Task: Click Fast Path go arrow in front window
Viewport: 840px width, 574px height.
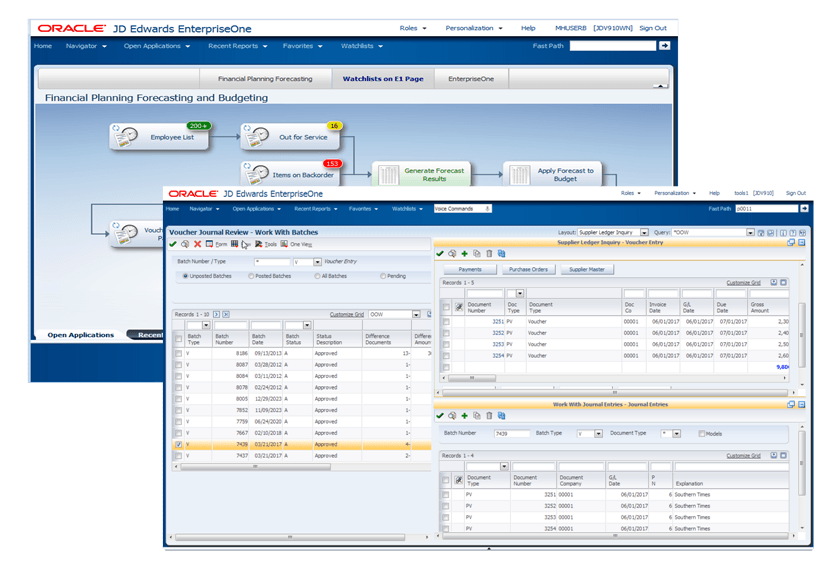Action: (804, 208)
